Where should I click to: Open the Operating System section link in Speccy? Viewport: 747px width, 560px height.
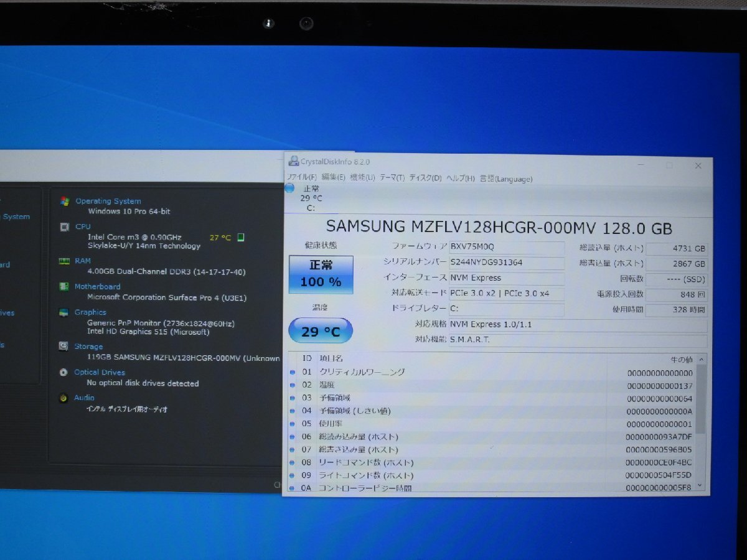108,201
